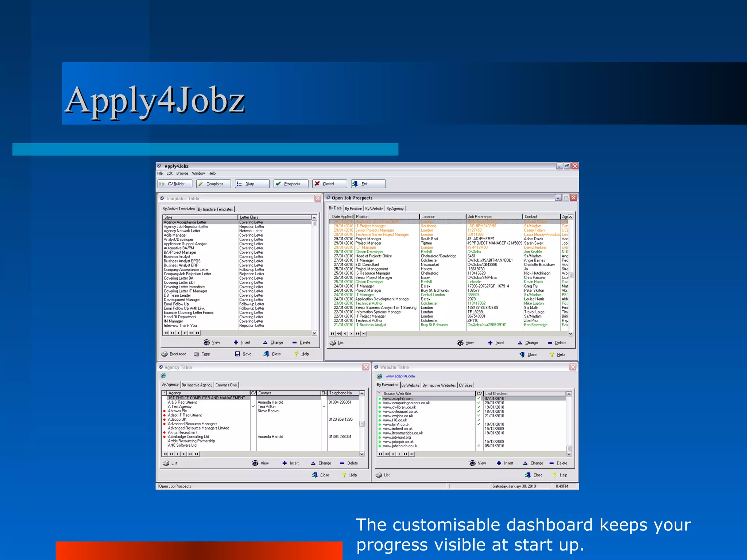Click List printer button in Open Job Prospects

(337, 343)
